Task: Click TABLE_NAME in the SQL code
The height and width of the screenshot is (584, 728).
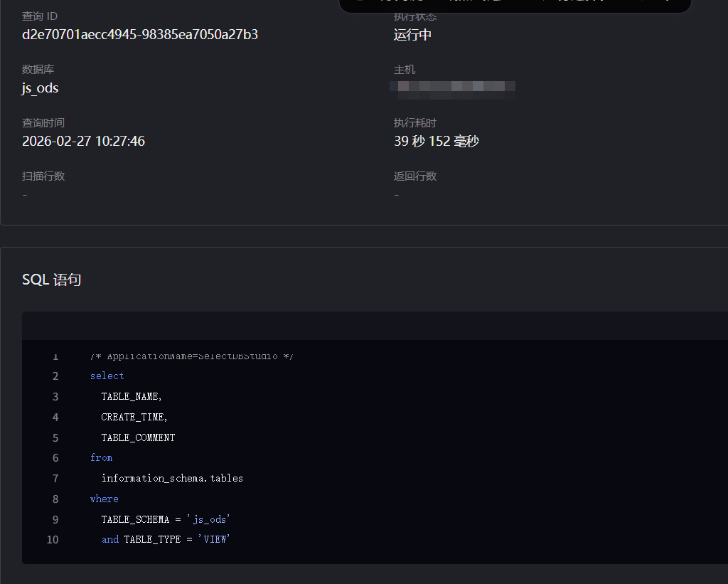Action: [132, 396]
